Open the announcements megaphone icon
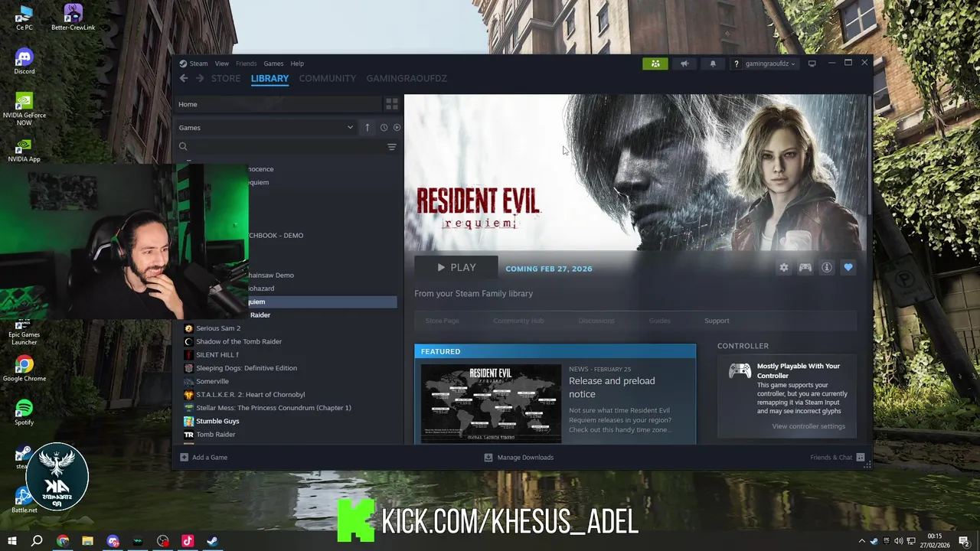 [684, 64]
